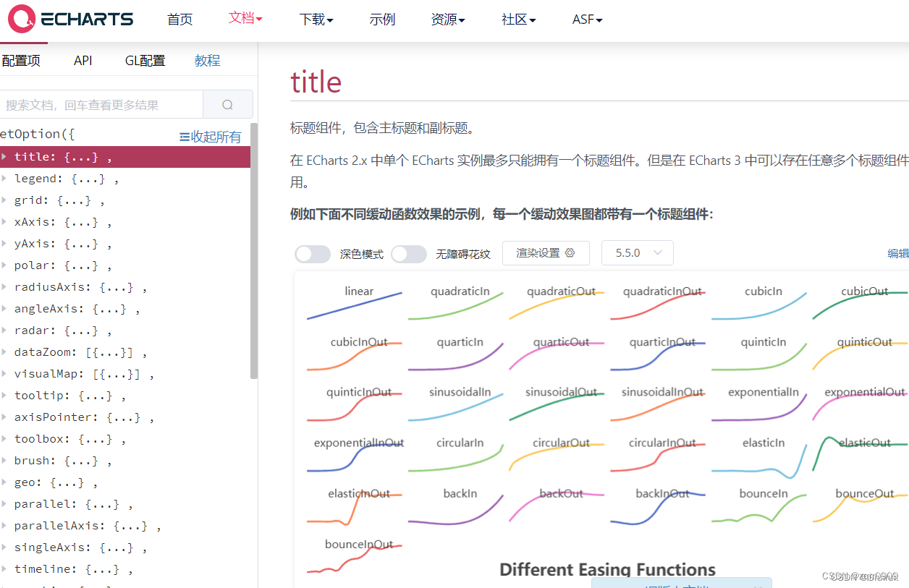Screen dimensions: 909x588
Task: Expand the legend options in sidebar
Action: (x=6, y=178)
